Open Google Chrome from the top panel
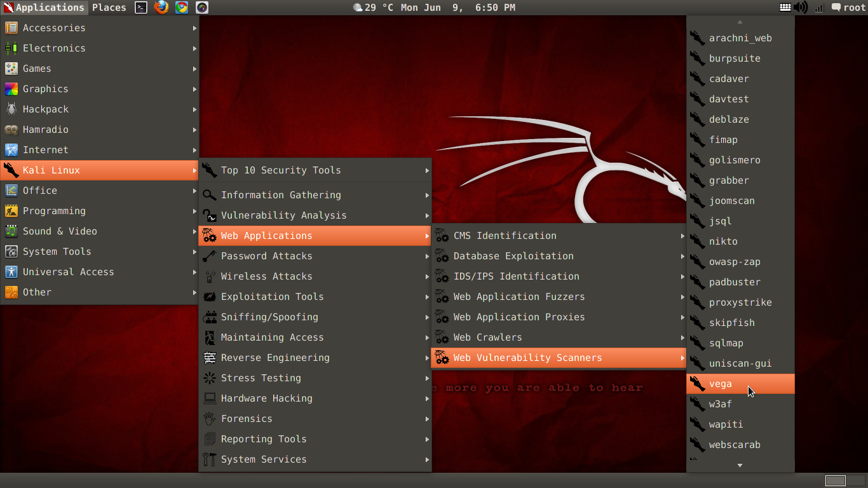 182,8
